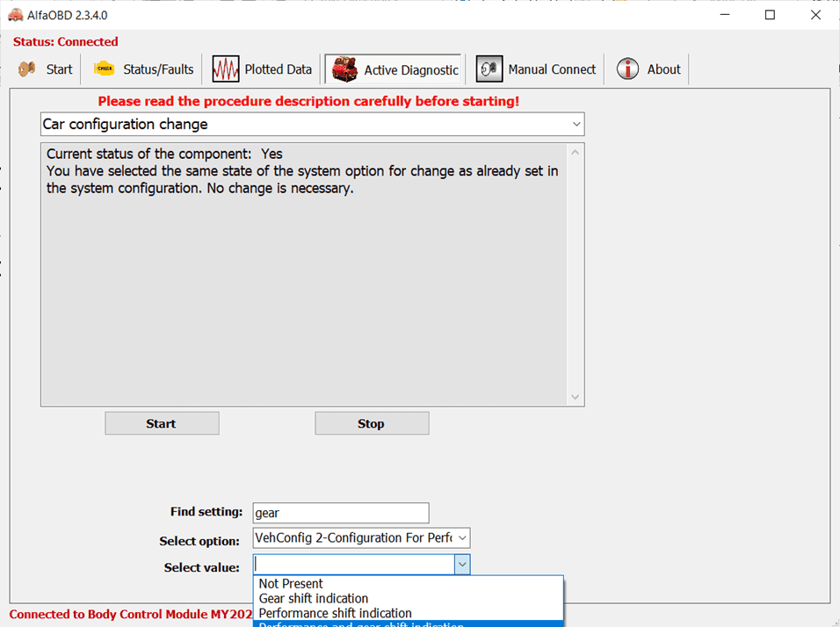The height and width of the screenshot is (627, 840).
Task: Collapse the Select value dropdown arrow
Action: pos(462,565)
